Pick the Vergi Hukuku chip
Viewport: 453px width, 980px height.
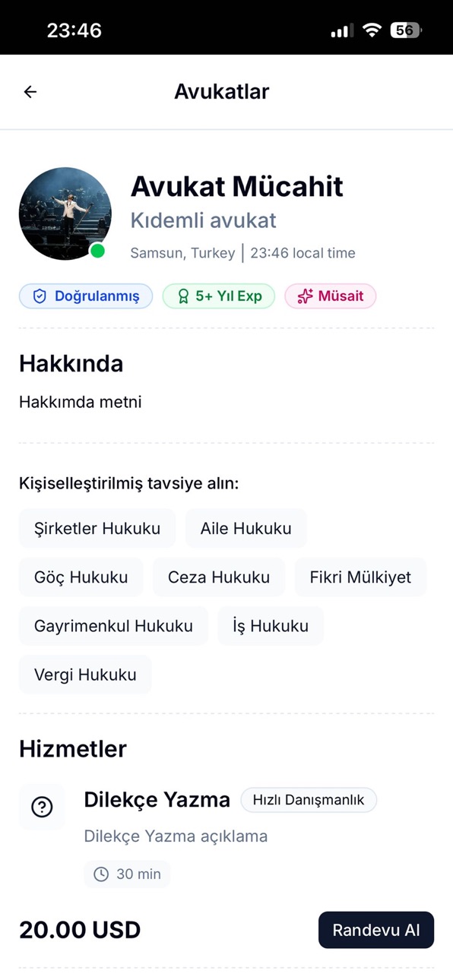click(x=85, y=675)
